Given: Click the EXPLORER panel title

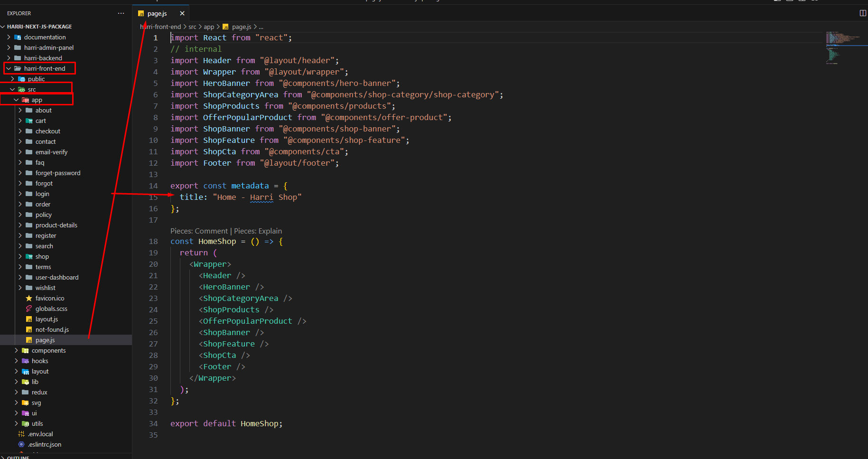Looking at the screenshot, I should [19, 13].
